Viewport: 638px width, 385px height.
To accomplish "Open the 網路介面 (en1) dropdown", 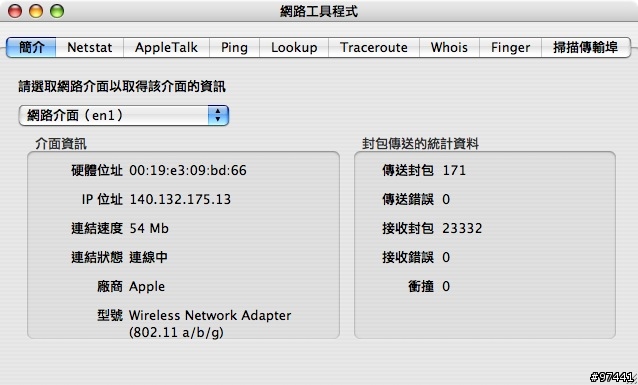I will pos(124,116).
